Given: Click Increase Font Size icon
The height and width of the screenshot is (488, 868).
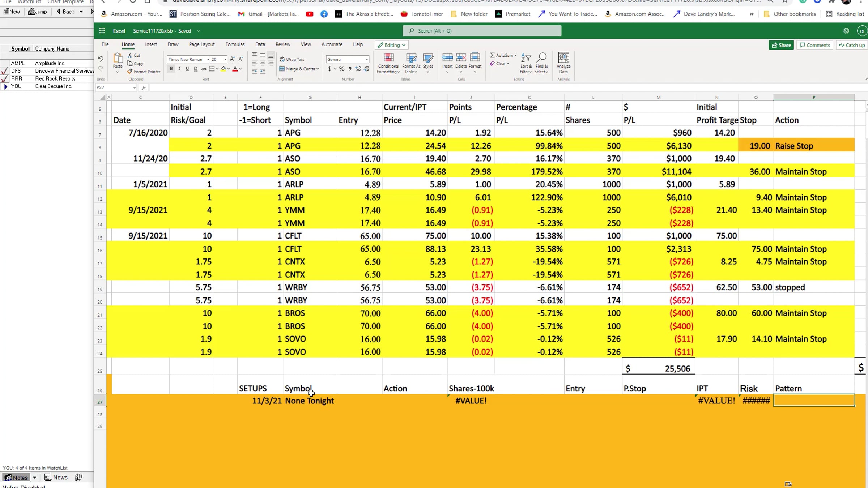Looking at the screenshot, I should [x=233, y=59].
